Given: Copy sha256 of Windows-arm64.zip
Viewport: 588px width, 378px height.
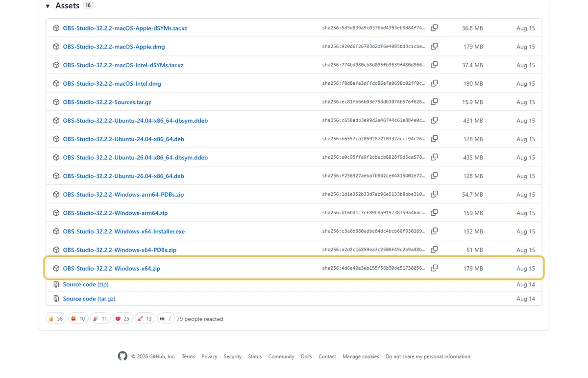Looking at the screenshot, I should tap(434, 213).
